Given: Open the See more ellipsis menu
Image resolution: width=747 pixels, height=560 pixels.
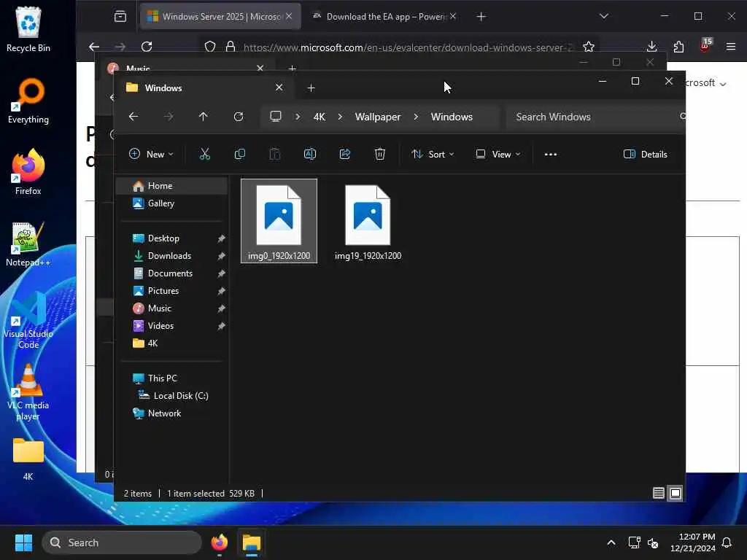Looking at the screenshot, I should (x=551, y=155).
